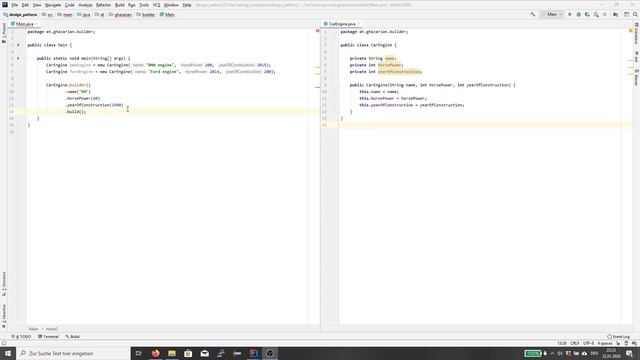This screenshot has height=360, width=640.
Task: Open Microsoft Store from the taskbar
Action: [x=188, y=353]
